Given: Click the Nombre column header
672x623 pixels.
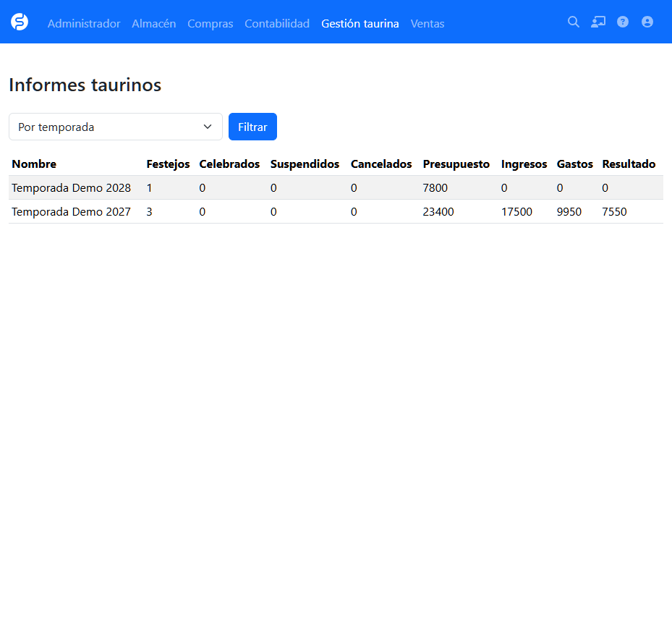Looking at the screenshot, I should point(34,164).
